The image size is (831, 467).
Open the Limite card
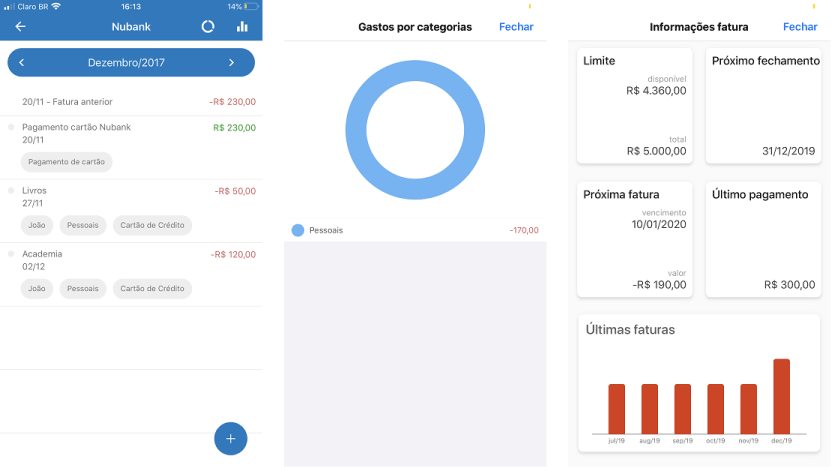pyautogui.click(x=635, y=105)
